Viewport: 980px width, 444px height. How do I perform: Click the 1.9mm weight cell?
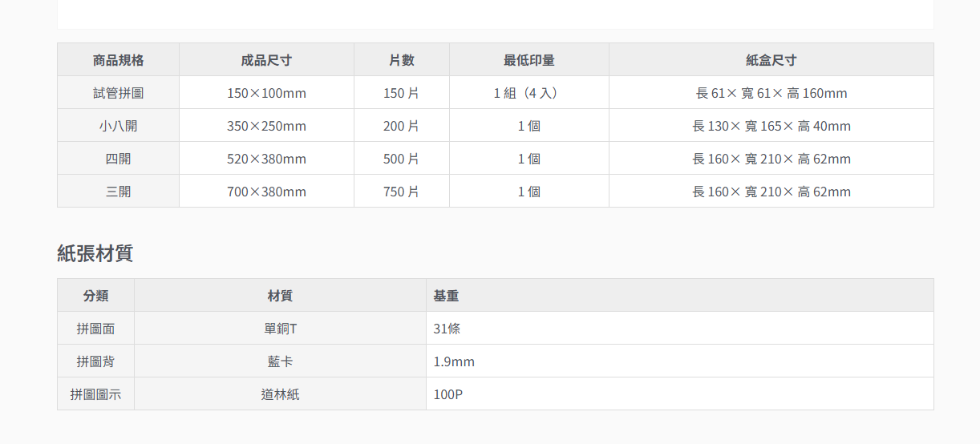click(x=454, y=361)
